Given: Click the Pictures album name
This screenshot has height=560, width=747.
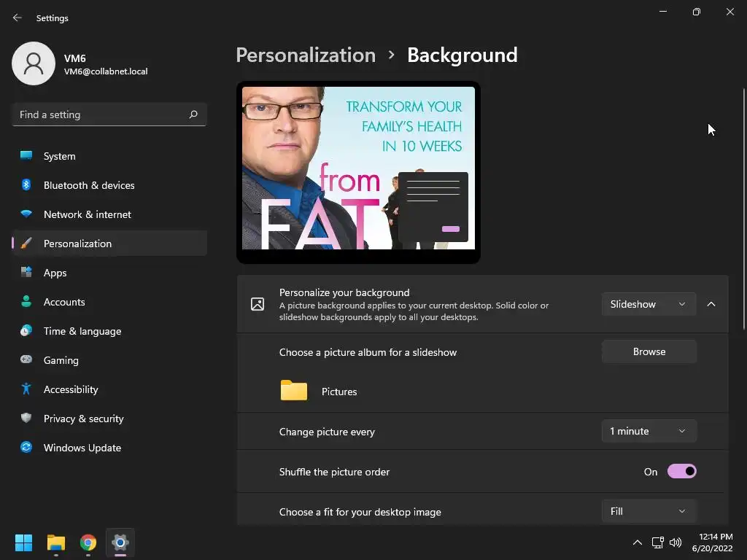Looking at the screenshot, I should (339, 392).
